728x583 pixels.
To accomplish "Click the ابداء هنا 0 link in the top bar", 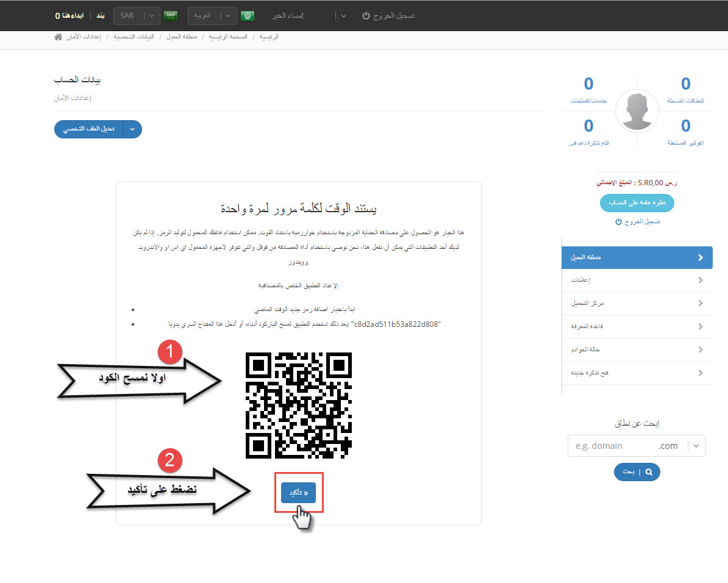I will click(70, 16).
